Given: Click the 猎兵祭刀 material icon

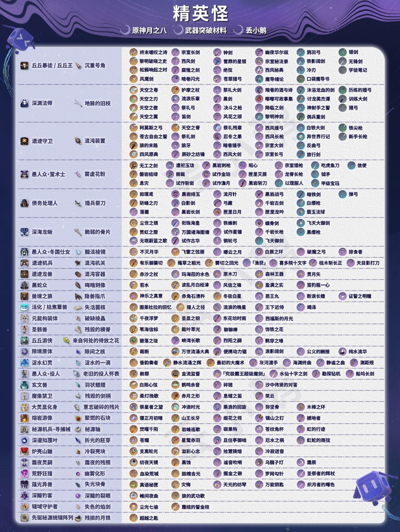Looking at the screenshot, I should coord(78,203).
